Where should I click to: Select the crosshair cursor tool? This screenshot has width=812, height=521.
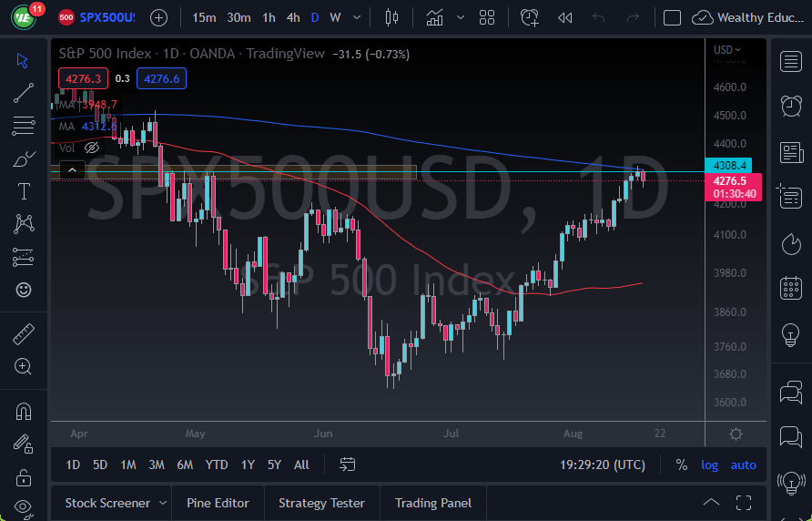(23, 61)
